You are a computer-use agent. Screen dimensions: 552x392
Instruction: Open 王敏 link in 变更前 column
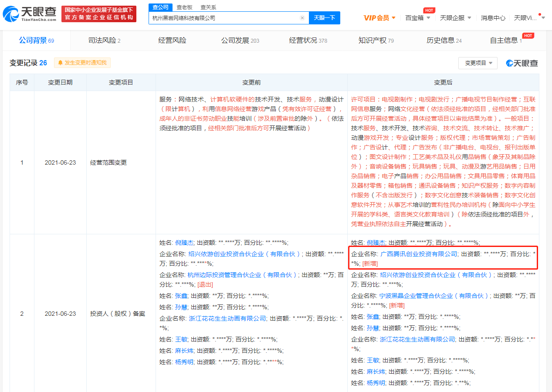(x=182, y=339)
